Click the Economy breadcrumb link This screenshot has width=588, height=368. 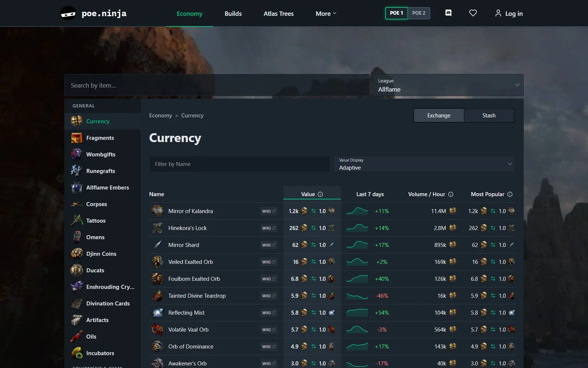[x=161, y=116]
